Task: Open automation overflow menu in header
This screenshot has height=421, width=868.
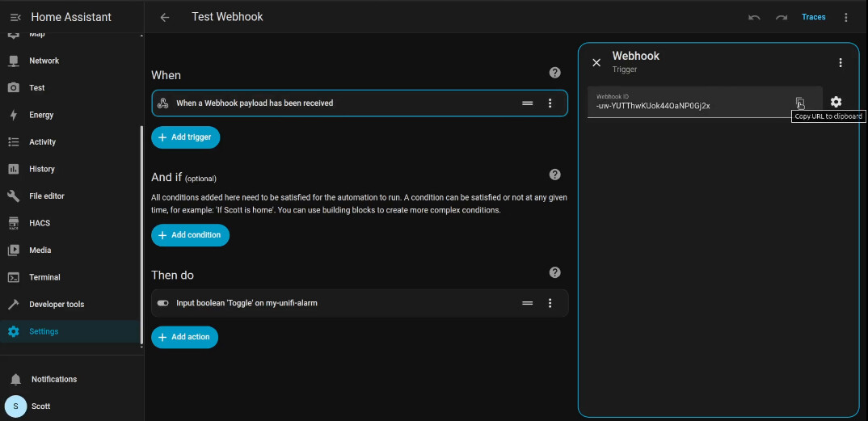Action: coord(846,17)
